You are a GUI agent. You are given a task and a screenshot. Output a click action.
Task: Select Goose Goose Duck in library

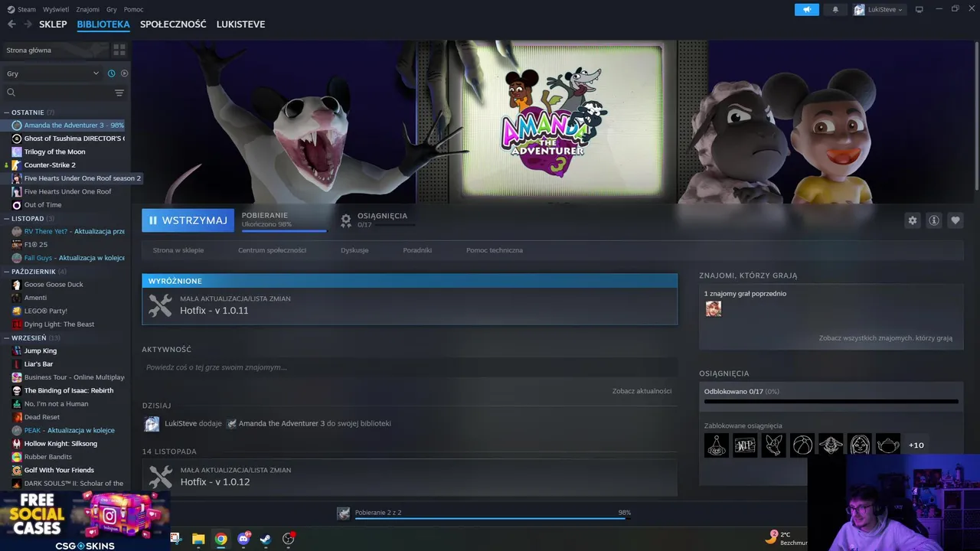(x=54, y=285)
